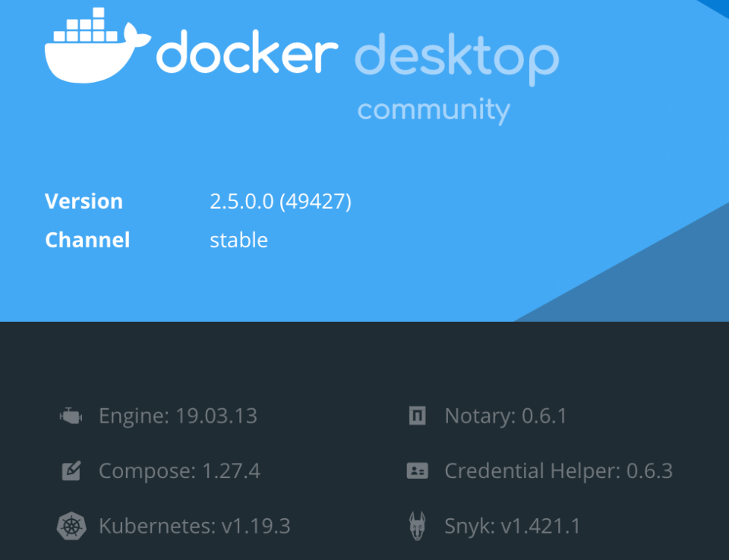Click the Docker whale logo
The height and width of the screenshot is (560, 729).
[x=98, y=46]
